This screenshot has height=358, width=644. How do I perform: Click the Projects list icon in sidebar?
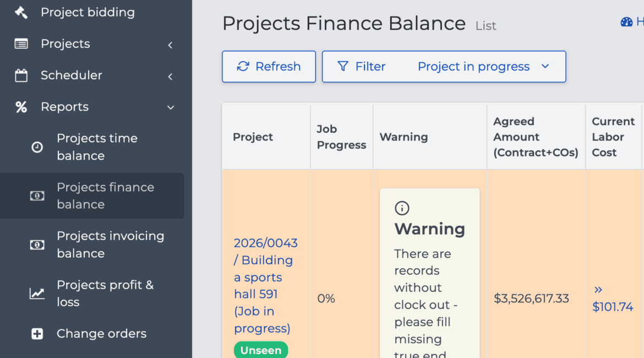[21, 44]
